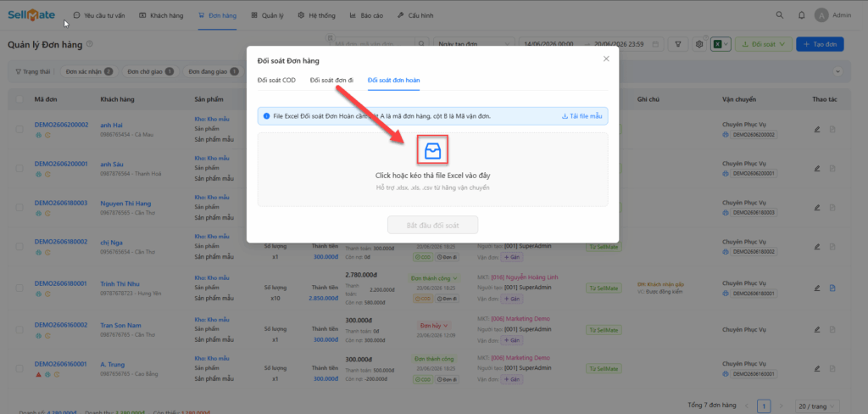Go to page 1 in pagination
Viewport: 868px width, 414px height.
click(x=764, y=406)
